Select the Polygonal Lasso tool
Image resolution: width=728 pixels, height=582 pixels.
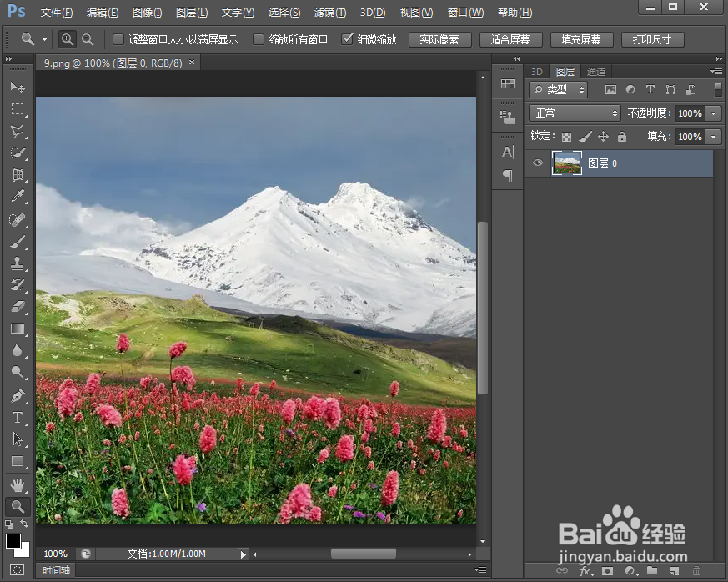click(x=18, y=131)
